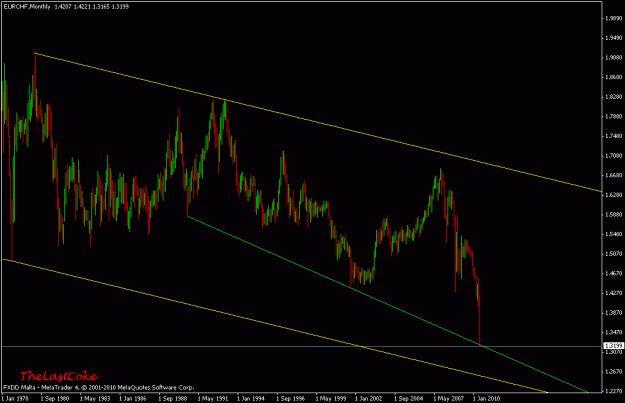Click the 1.9490 price axis label

614,38
